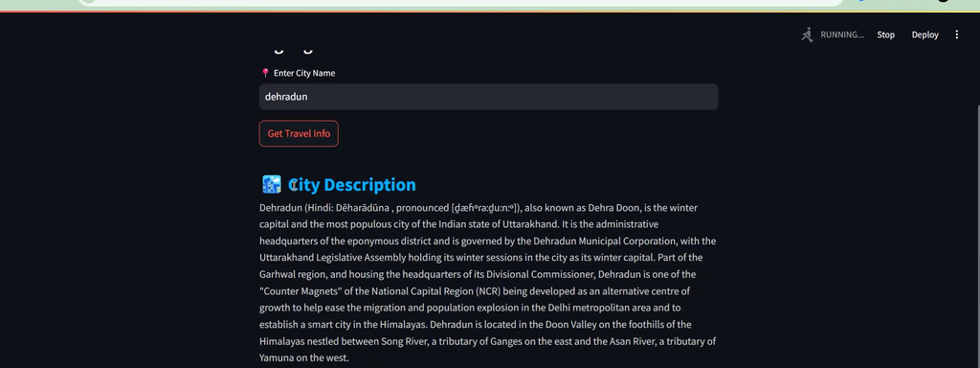Click the RUNNING... status text
The height and width of the screenshot is (368, 980).
click(842, 35)
